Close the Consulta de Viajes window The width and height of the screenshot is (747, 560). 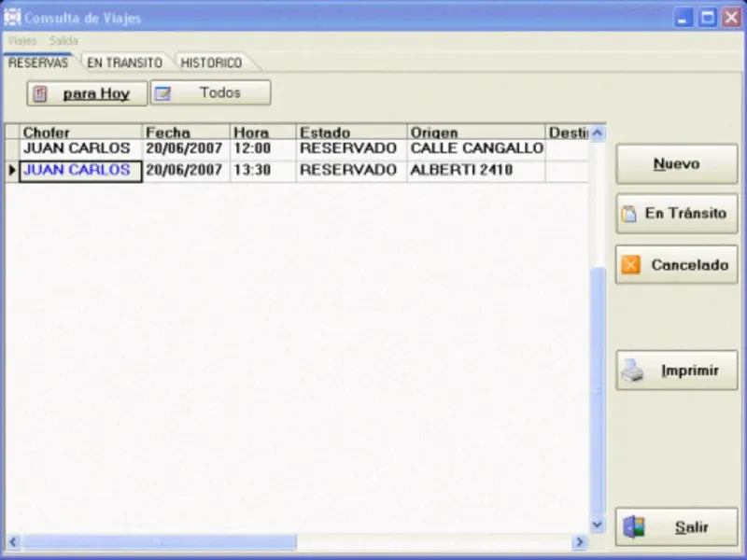point(731,18)
